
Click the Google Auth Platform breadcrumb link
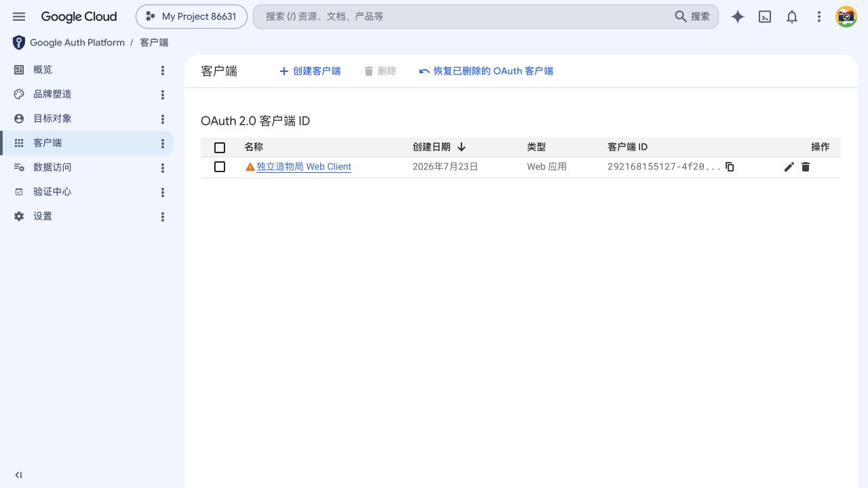click(77, 43)
